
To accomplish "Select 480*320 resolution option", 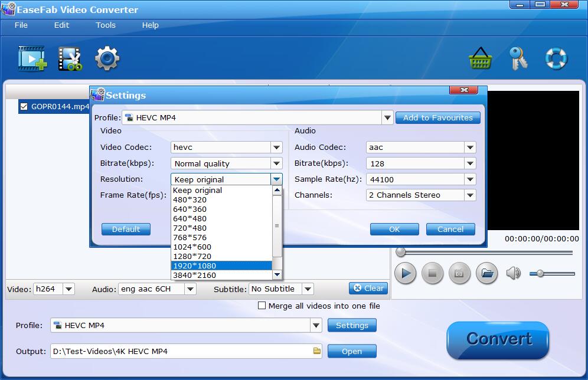I will point(221,200).
